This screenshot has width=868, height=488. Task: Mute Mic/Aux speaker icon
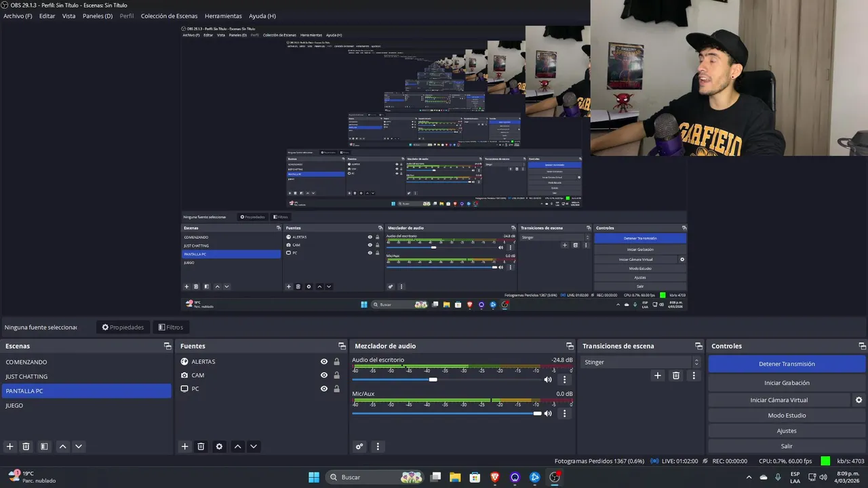[548, 413]
